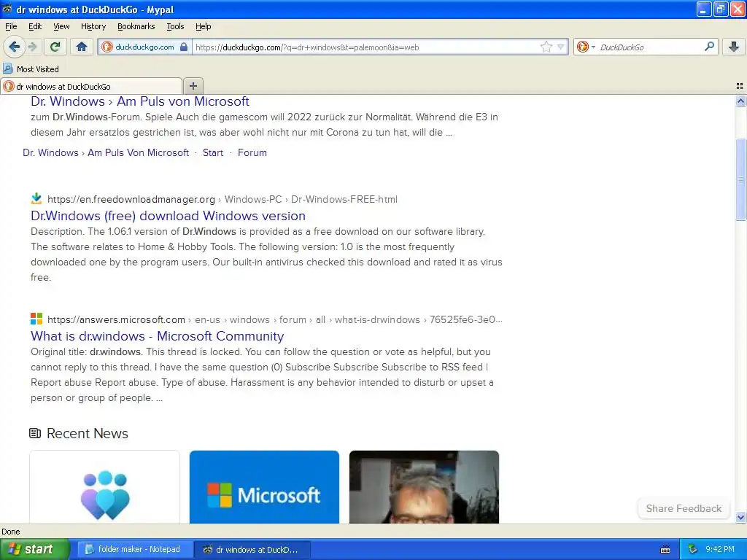Switch to 'folder maker - Notepad' taskbar window
Image resolution: width=747 pixels, height=560 pixels.
coord(135,550)
